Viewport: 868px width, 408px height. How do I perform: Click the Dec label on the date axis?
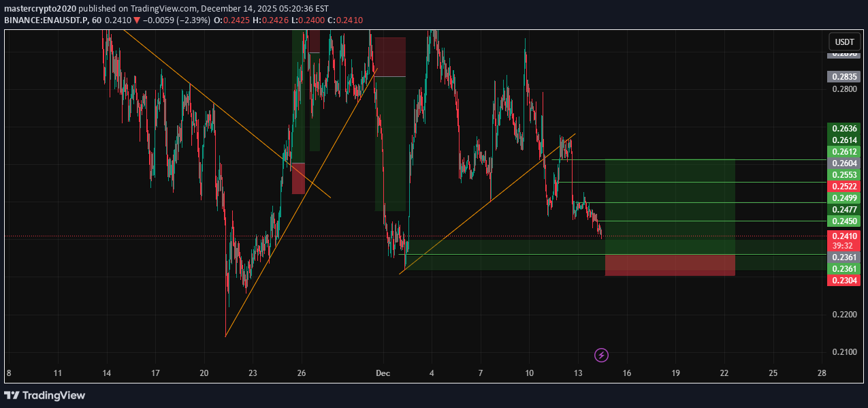click(x=383, y=373)
